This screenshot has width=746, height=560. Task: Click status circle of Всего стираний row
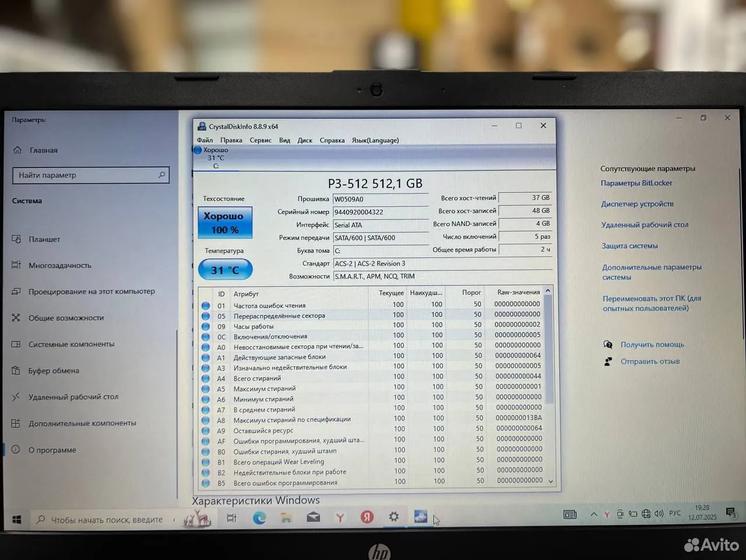coord(206,379)
